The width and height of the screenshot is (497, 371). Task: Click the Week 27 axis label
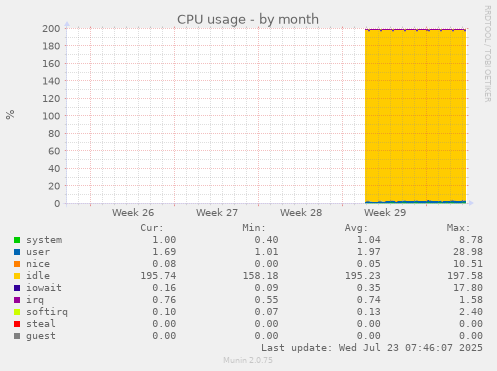(x=217, y=213)
